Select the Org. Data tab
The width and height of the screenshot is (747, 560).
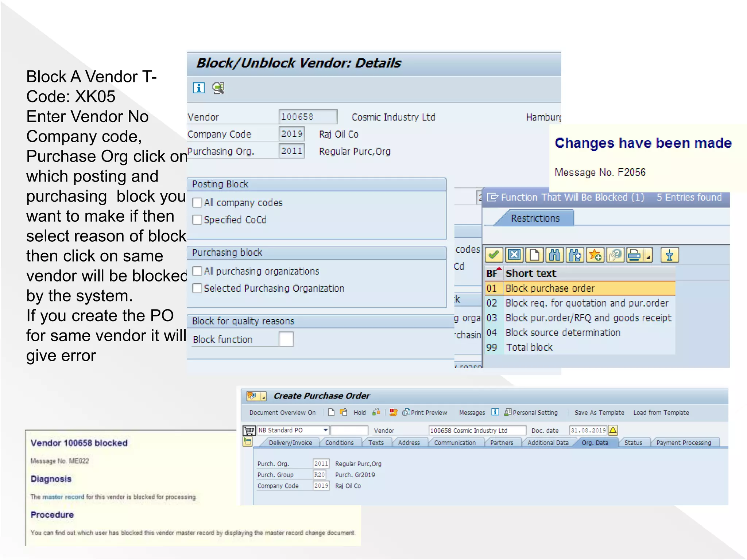pyautogui.click(x=595, y=443)
